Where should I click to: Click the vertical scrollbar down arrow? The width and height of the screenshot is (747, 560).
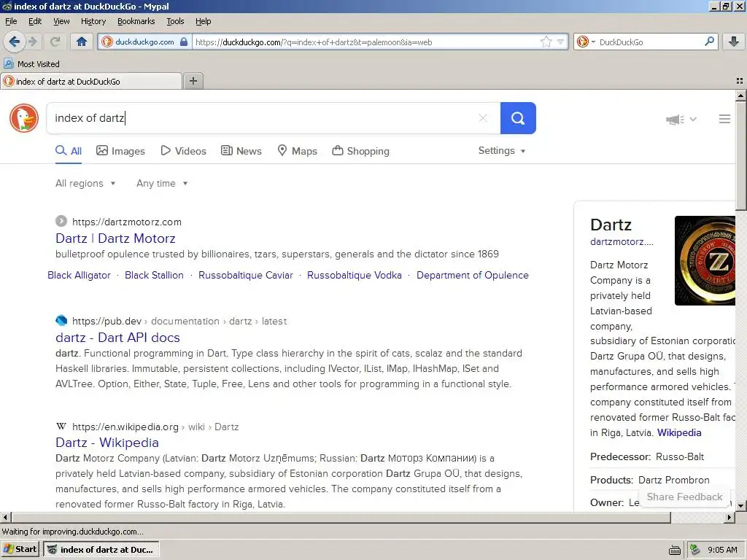coord(740,505)
